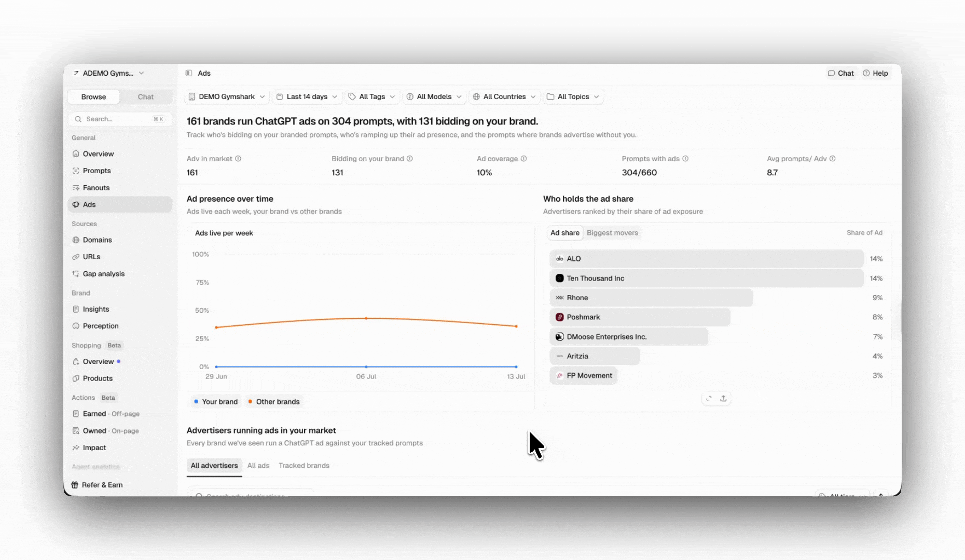Click the Help button in top bar

tap(876, 73)
